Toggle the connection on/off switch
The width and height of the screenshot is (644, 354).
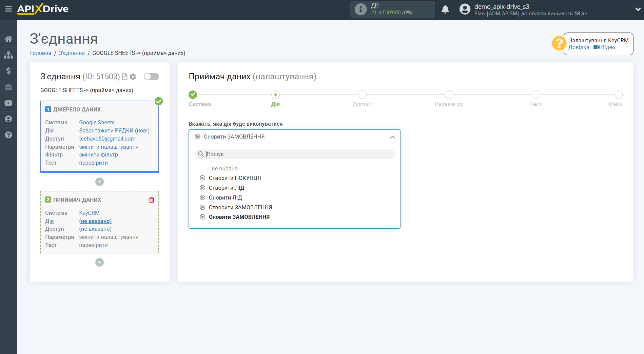pyautogui.click(x=151, y=77)
